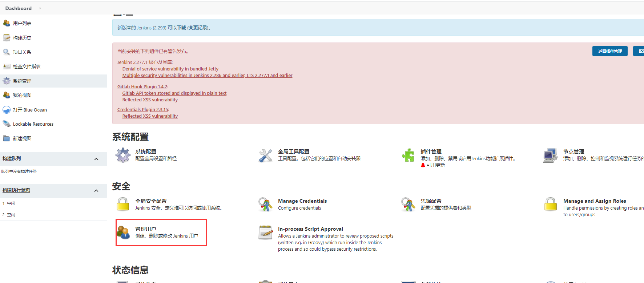Click the 检查文件指纹 fingerprint icon

click(7, 66)
